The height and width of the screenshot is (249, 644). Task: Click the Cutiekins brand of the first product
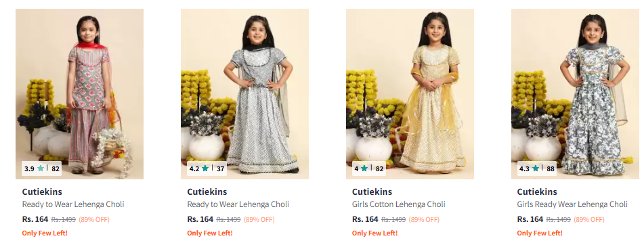(42, 191)
